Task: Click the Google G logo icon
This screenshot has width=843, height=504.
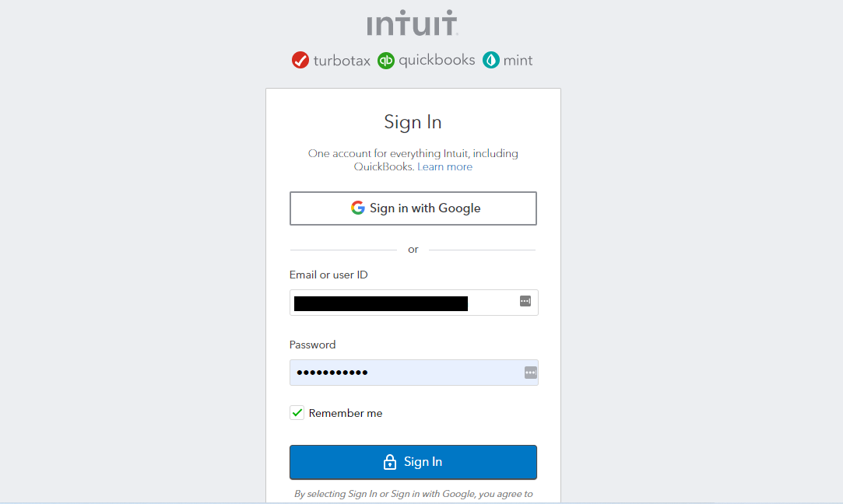Action: point(358,208)
